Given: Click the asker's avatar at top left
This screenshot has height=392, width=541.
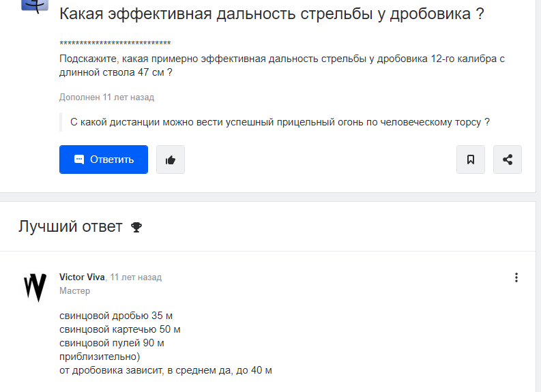Looking at the screenshot, I should click(x=35, y=7).
